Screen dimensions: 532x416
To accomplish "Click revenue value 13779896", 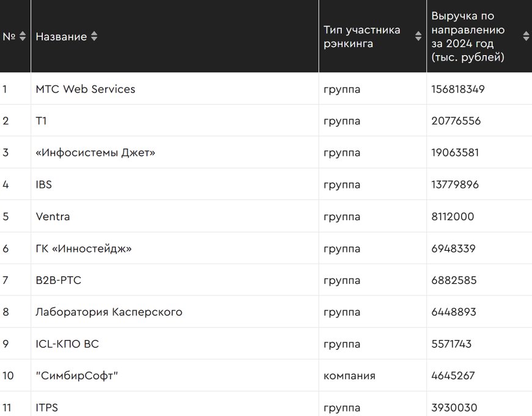I will pyautogui.click(x=455, y=185).
